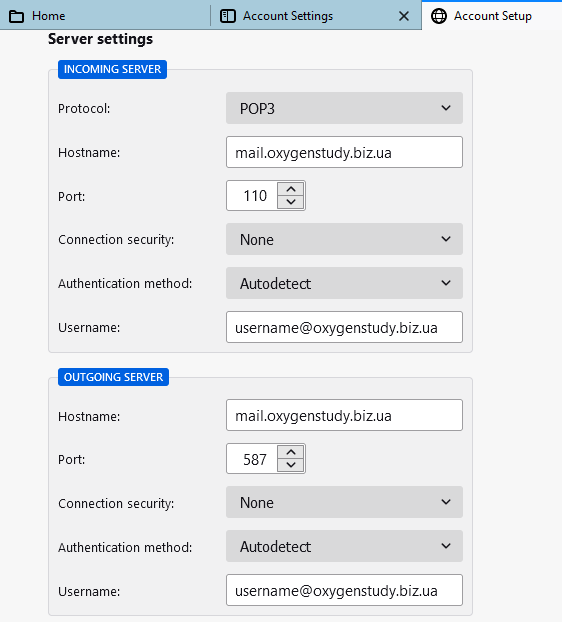Increase the incoming server port value

coord(291,189)
